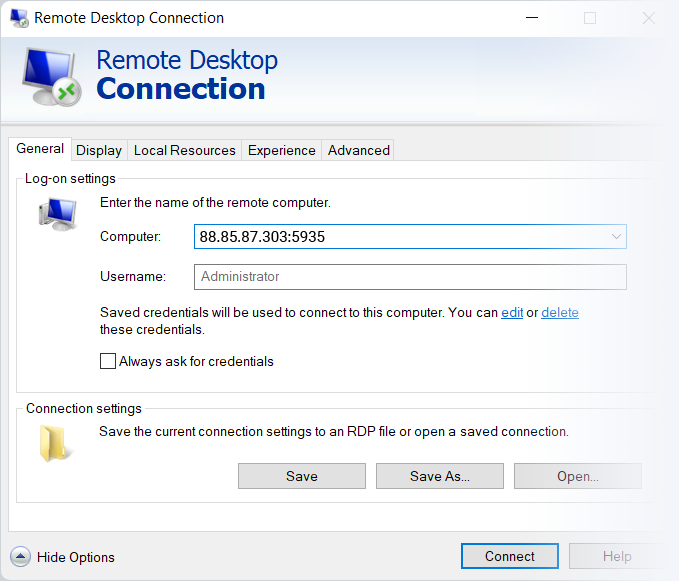Select the General tab
Viewport: 679px width, 581px height.
point(40,149)
